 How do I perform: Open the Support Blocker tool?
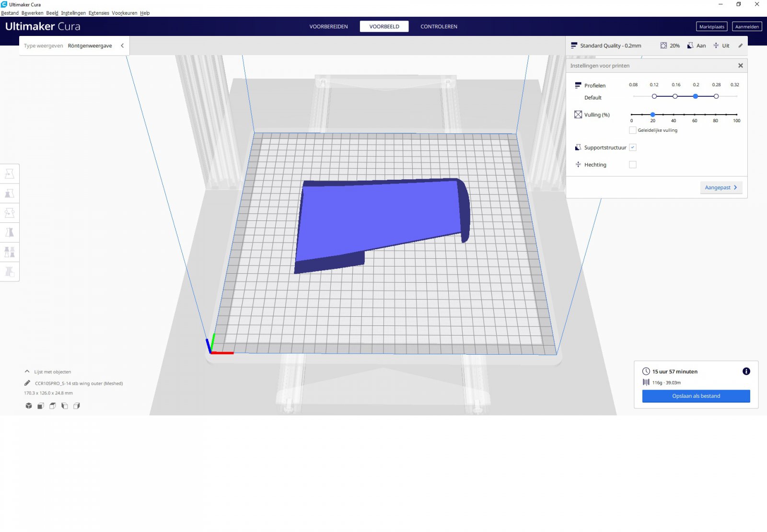point(10,272)
